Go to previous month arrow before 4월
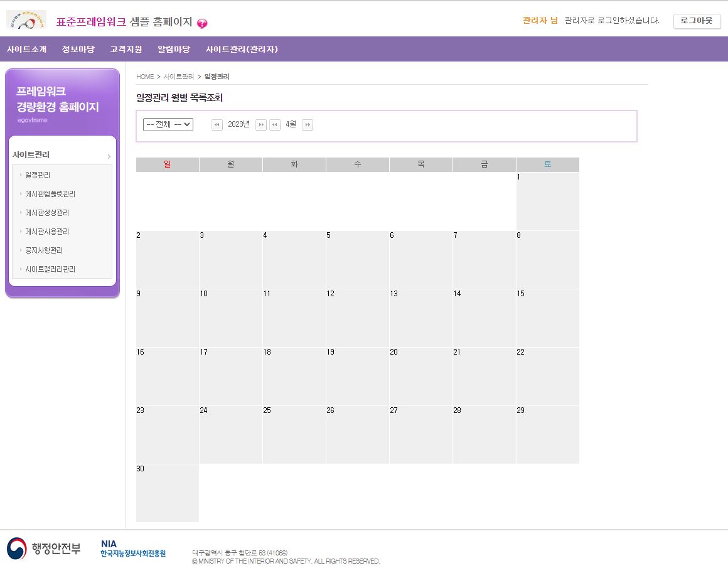 (275, 125)
